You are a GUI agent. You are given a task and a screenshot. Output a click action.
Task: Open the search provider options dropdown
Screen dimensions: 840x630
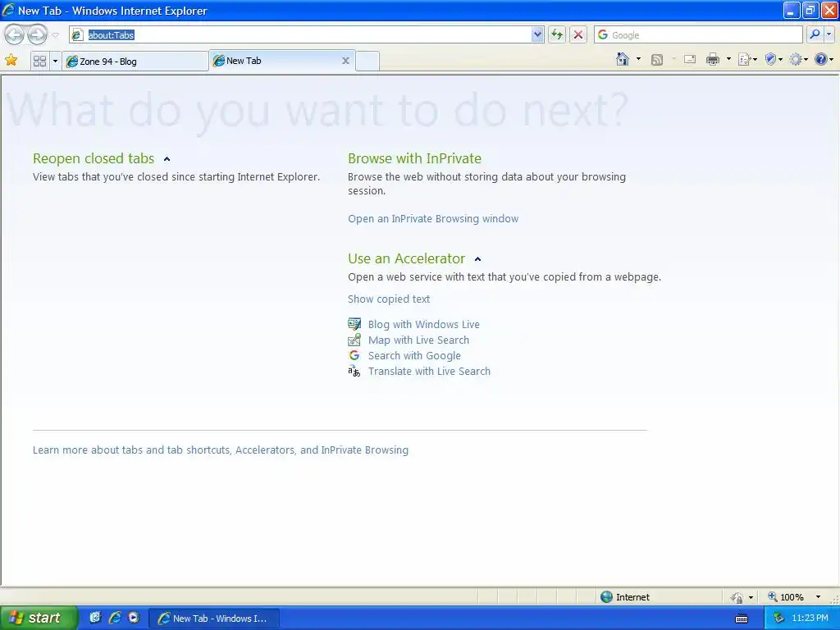point(829,34)
